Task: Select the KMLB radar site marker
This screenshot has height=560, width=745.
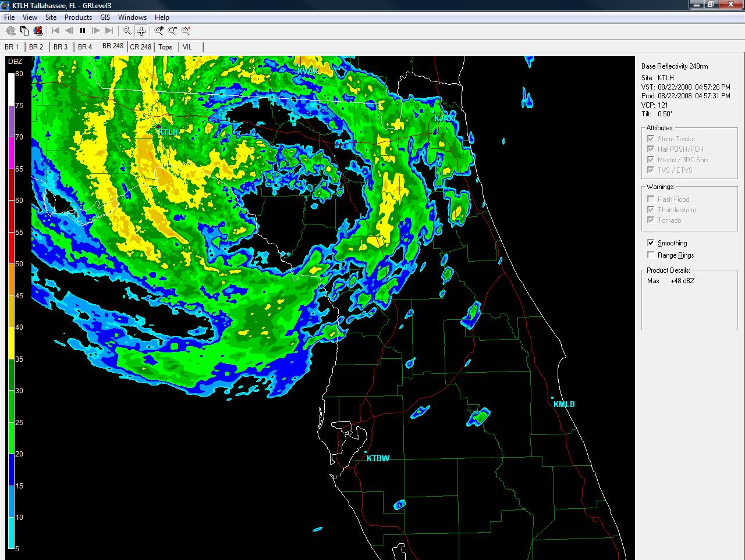Action: point(552,398)
